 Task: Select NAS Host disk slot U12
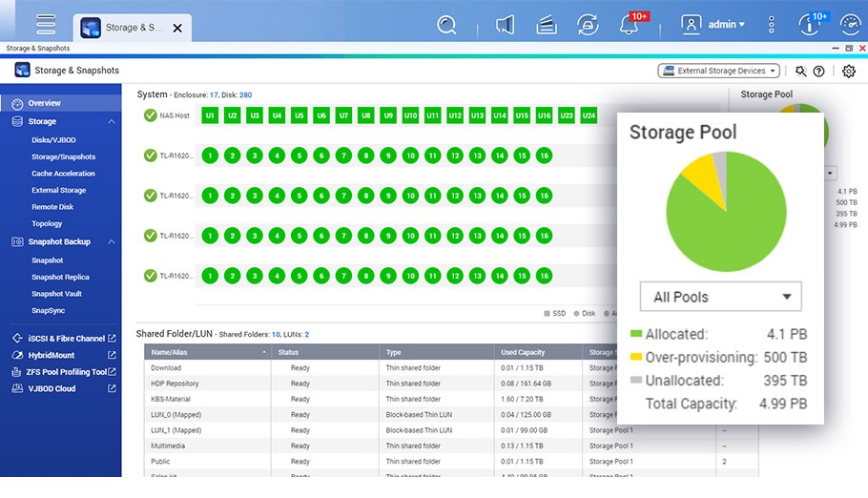coord(455,115)
